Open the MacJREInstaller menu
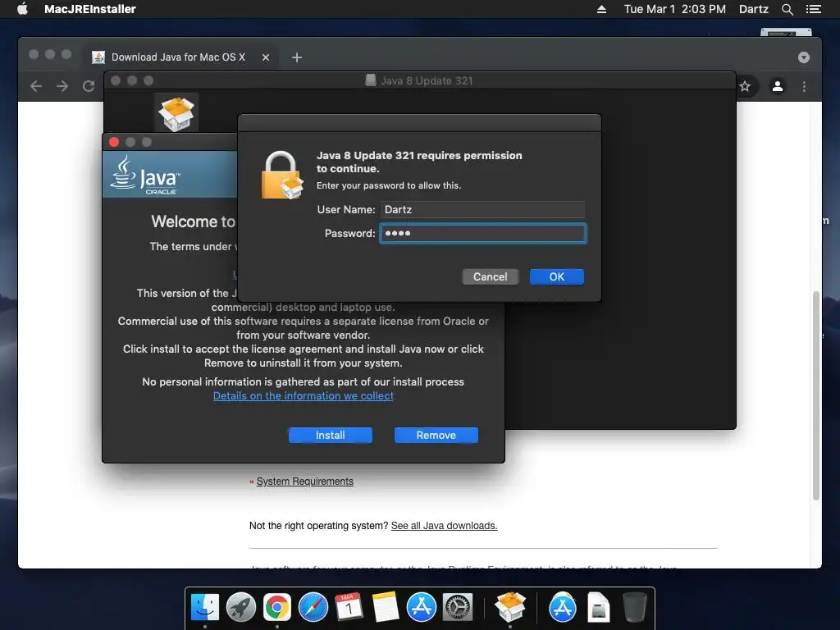 (90, 9)
